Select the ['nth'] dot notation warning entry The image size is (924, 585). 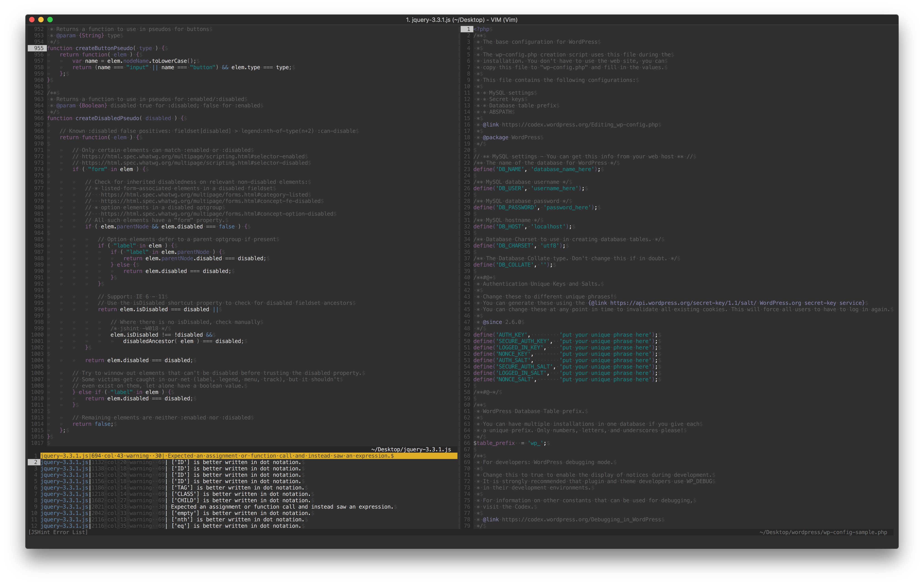point(173,519)
